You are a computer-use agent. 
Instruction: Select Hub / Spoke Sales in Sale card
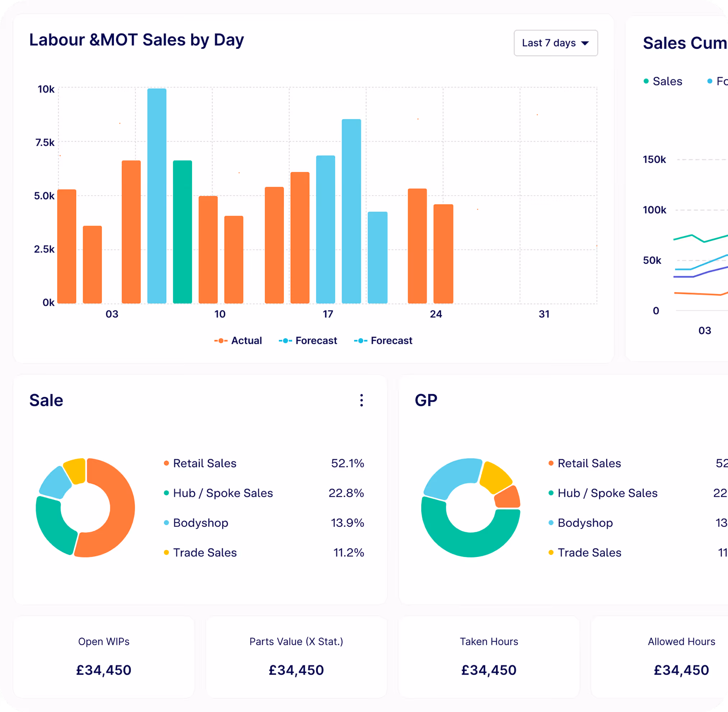(223, 493)
